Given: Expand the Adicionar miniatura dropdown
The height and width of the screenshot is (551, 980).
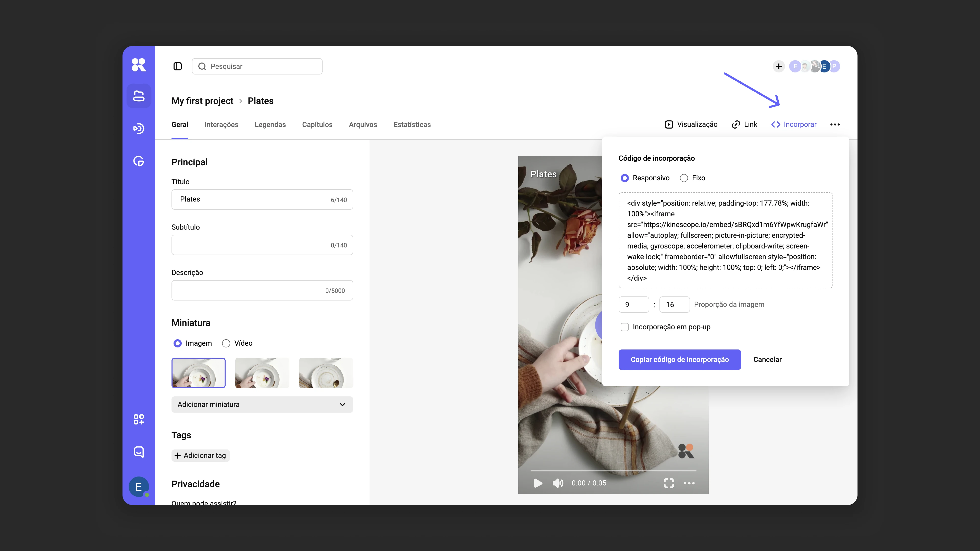Looking at the screenshot, I should point(262,405).
